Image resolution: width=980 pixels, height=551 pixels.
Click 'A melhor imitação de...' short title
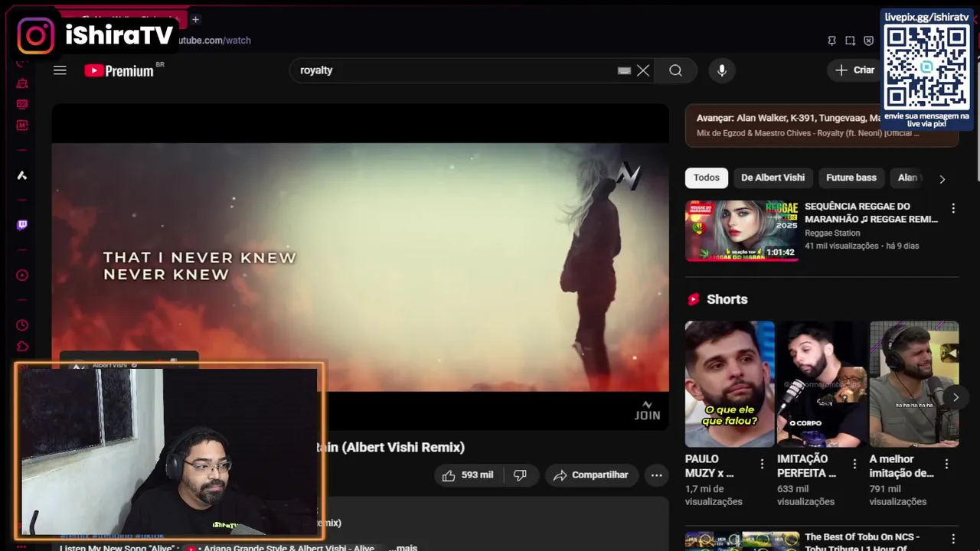coord(902,466)
